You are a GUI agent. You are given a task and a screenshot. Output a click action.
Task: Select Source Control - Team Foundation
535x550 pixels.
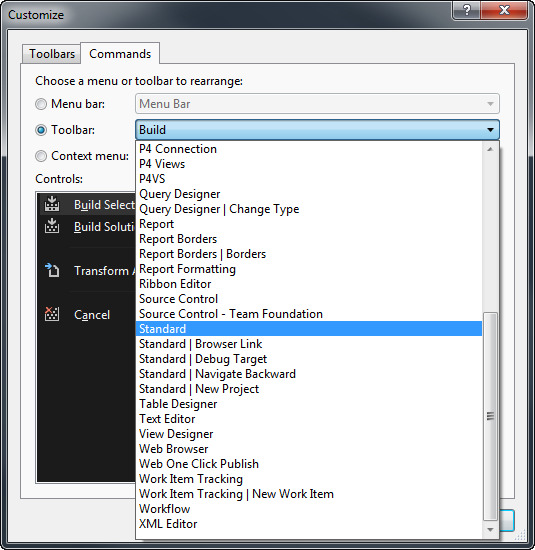309,314
